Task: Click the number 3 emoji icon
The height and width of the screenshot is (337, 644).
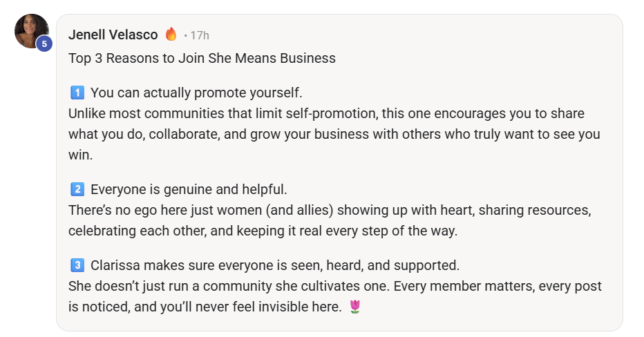Action: 77,265
